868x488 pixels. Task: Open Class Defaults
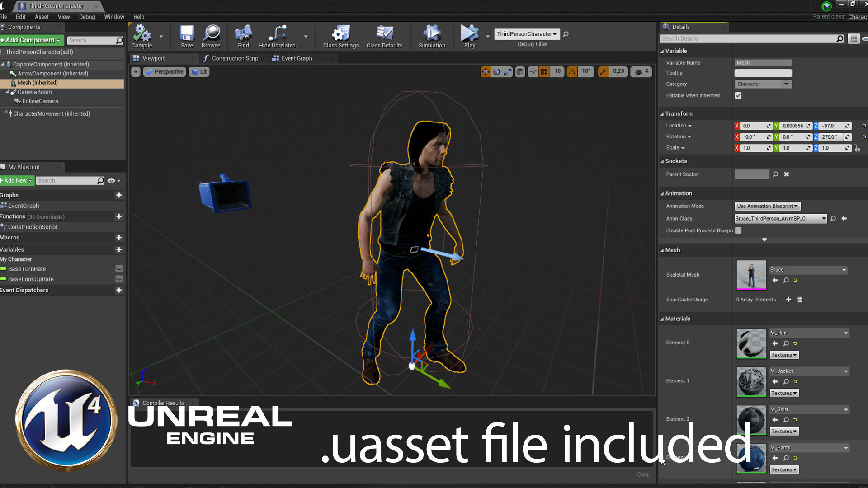coord(385,36)
